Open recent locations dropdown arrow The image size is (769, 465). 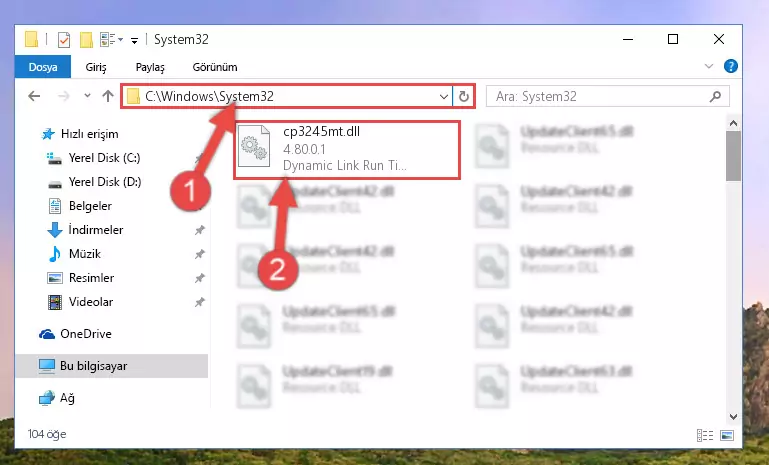click(87, 96)
